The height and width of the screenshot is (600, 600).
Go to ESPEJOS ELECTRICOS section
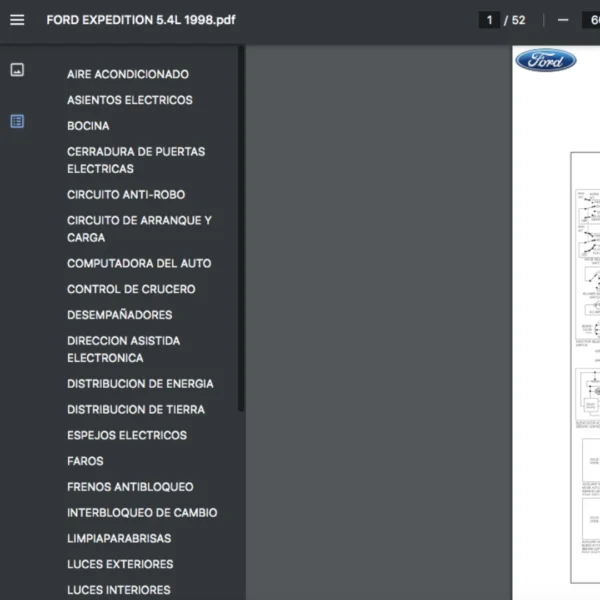pos(127,435)
